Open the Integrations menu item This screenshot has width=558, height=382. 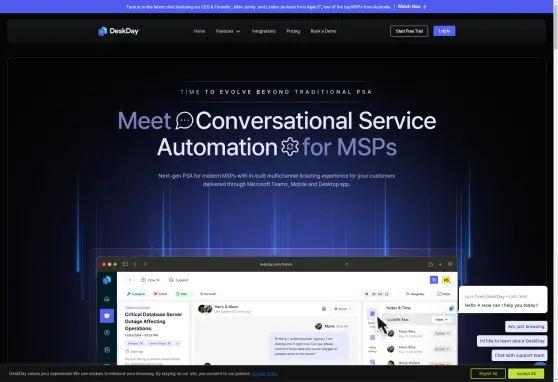[263, 31]
